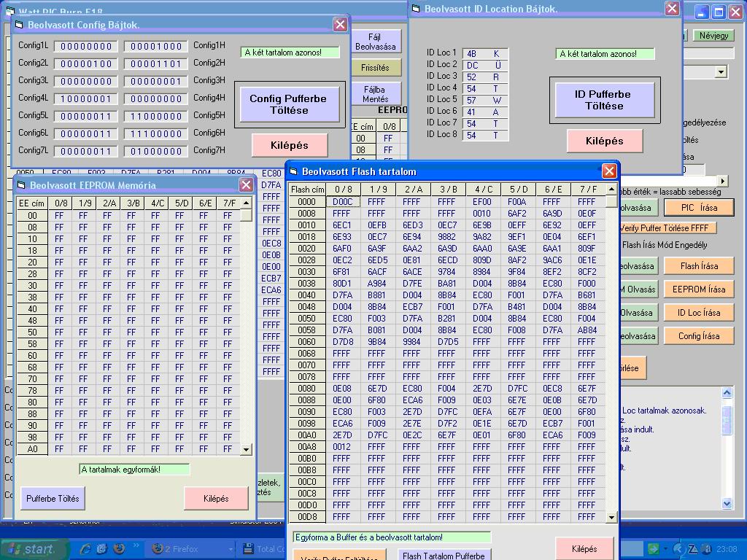The image size is (747, 560).
Task: Click Kilépés in the EEPROM window
Action: [216, 499]
